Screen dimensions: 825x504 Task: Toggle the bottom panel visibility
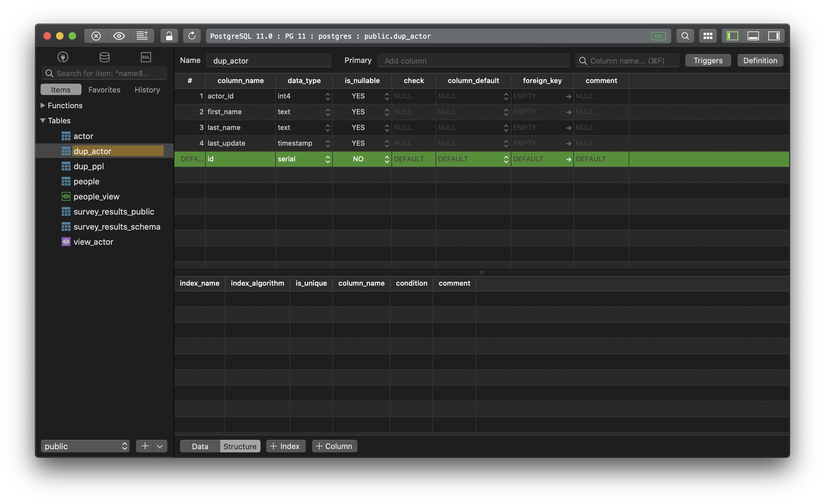(753, 36)
